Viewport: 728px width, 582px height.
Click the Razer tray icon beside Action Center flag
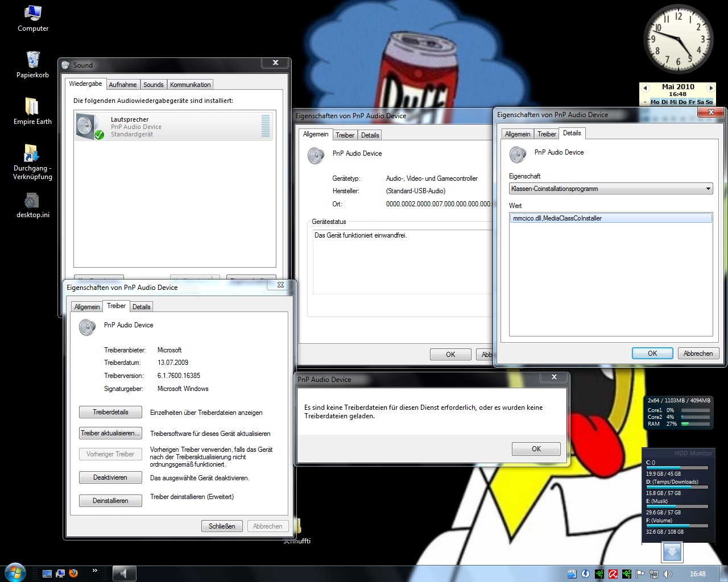[626, 574]
